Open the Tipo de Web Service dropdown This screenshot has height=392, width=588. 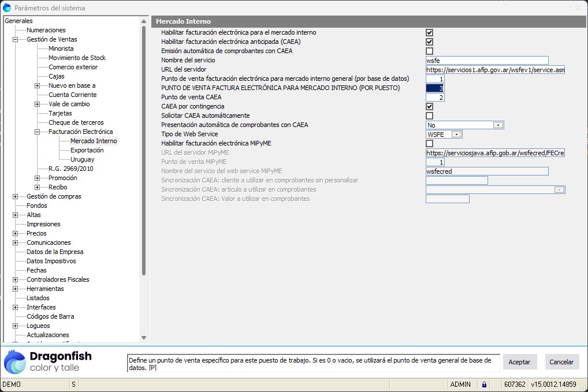click(456, 135)
